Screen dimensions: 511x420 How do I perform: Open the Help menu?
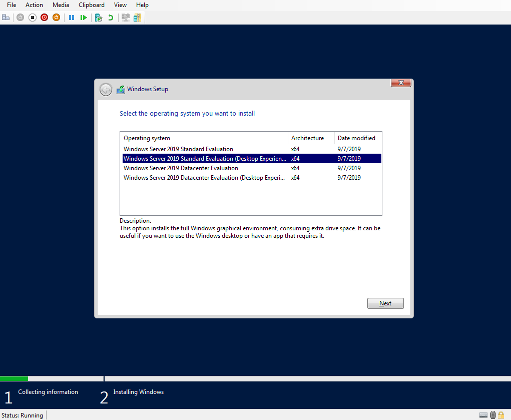click(143, 5)
